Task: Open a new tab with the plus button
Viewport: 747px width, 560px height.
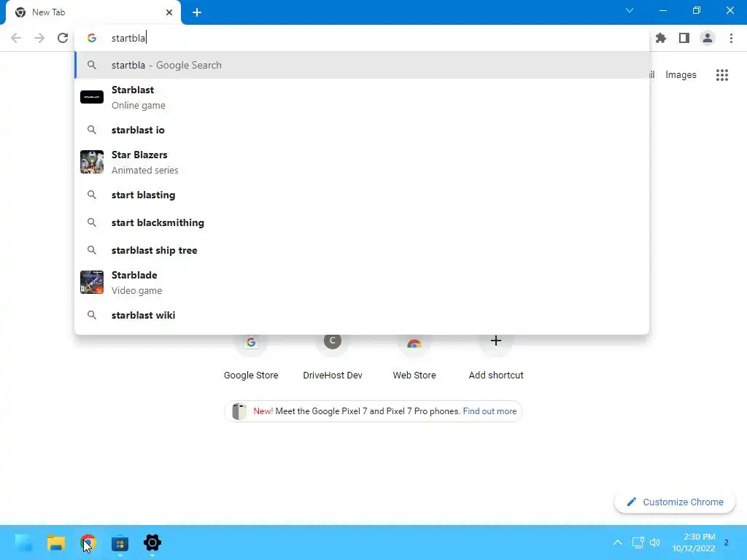Action: [197, 12]
